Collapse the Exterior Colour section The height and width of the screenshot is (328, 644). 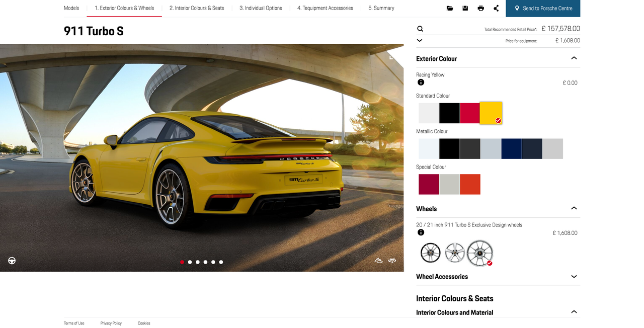coord(574,58)
